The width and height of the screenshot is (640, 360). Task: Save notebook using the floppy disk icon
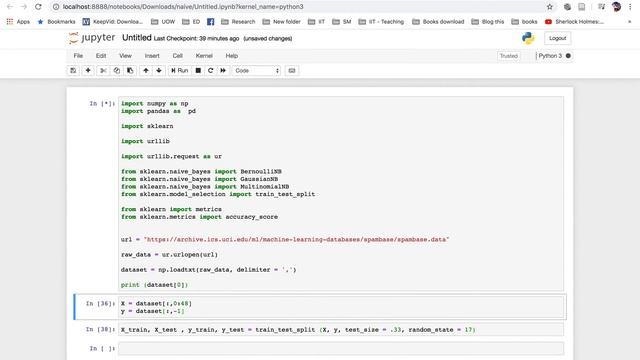pyautogui.click(x=73, y=71)
